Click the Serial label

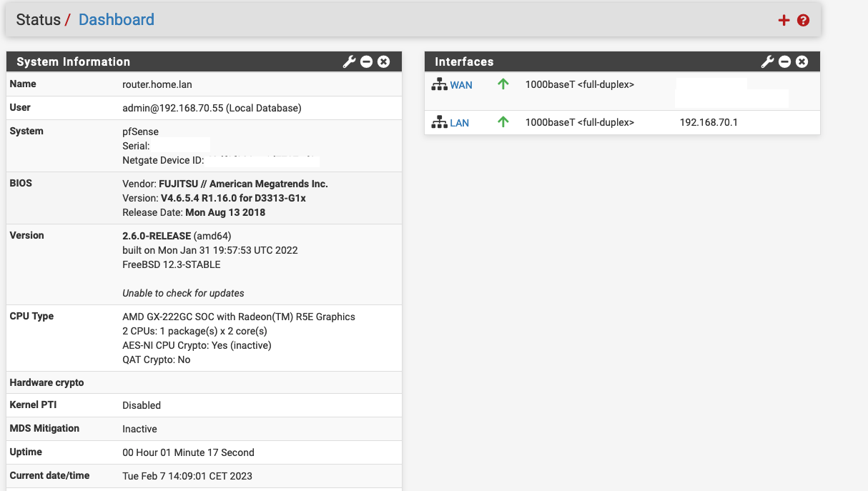click(x=136, y=146)
